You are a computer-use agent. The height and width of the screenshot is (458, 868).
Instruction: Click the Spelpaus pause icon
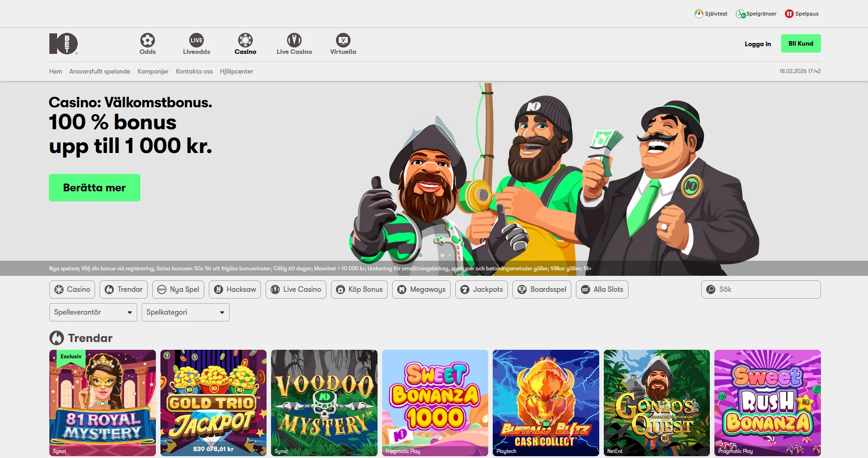click(788, 13)
